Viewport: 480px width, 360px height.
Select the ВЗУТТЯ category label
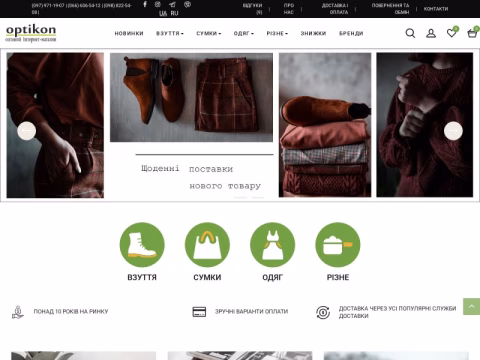tap(142, 277)
